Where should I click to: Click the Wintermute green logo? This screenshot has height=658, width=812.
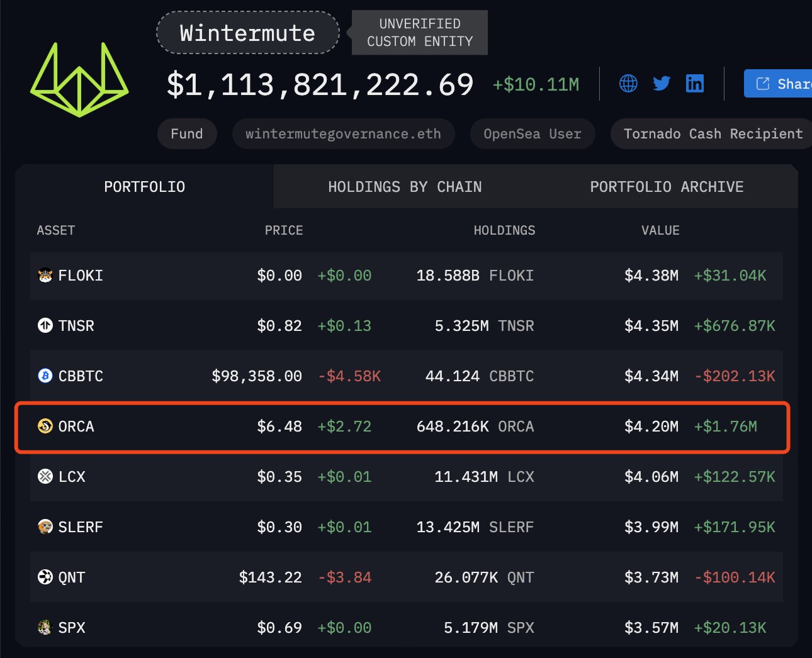coord(79,79)
